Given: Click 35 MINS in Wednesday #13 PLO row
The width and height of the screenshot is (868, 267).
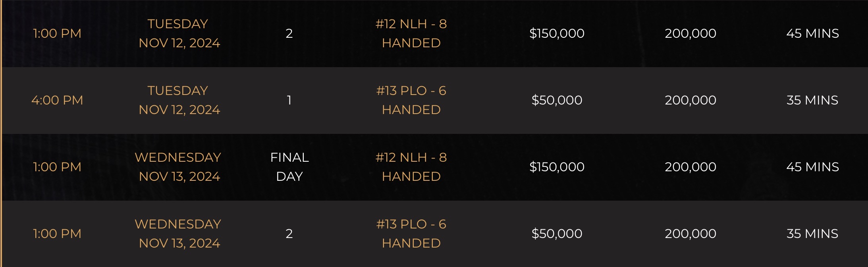Looking at the screenshot, I should pos(812,234).
